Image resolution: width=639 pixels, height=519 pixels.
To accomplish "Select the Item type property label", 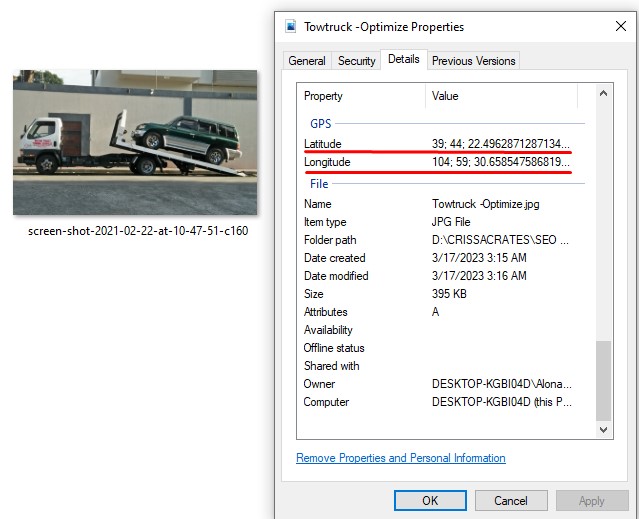I will (325, 222).
